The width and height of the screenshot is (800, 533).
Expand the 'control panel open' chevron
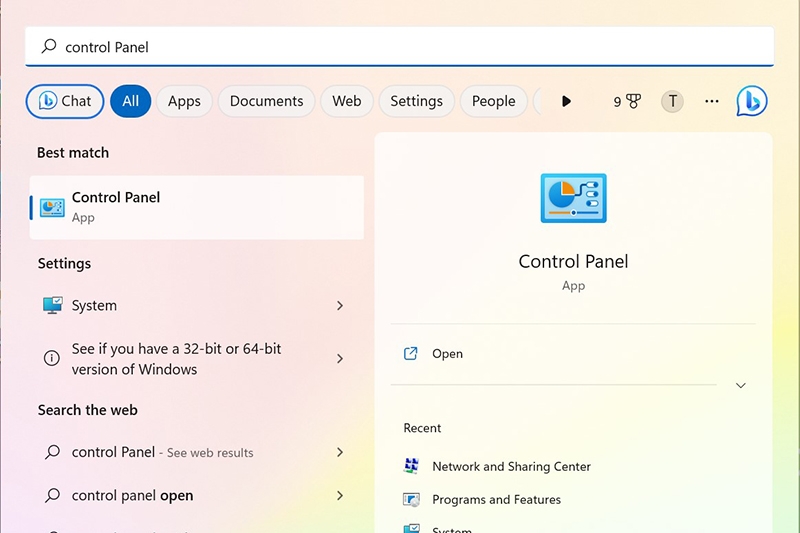pos(340,495)
